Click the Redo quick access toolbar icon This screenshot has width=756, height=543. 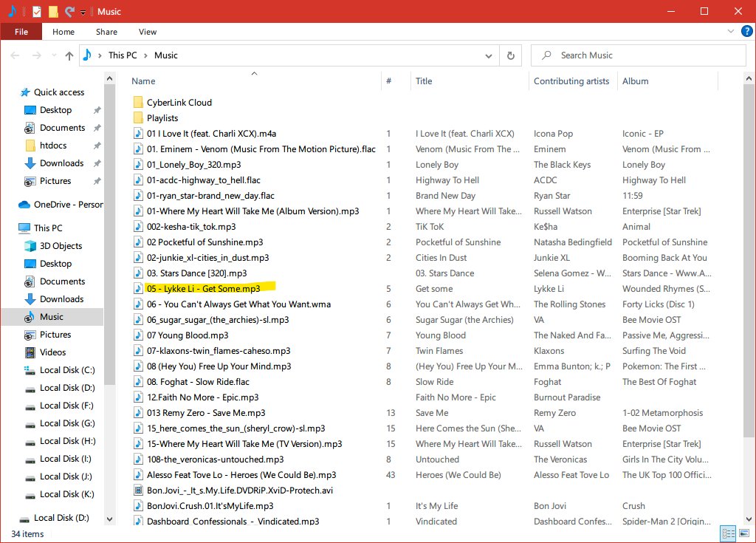tap(69, 11)
